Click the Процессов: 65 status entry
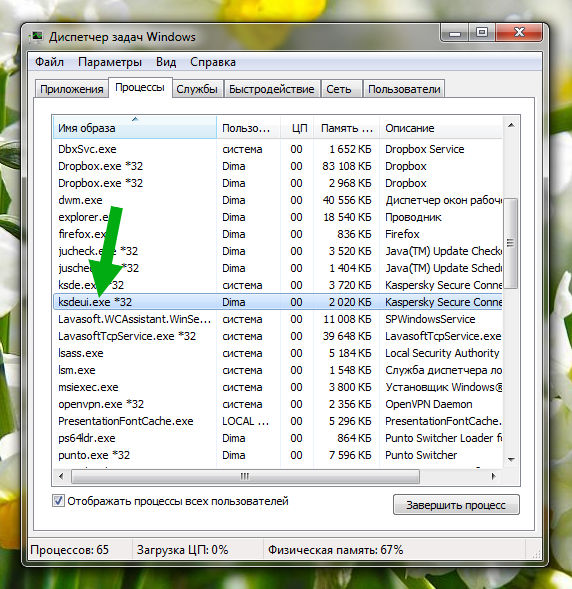This screenshot has width=572, height=589. pyautogui.click(x=69, y=550)
